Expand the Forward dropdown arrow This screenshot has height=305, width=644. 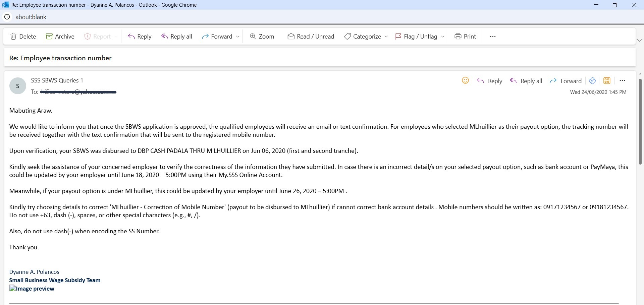(x=238, y=37)
